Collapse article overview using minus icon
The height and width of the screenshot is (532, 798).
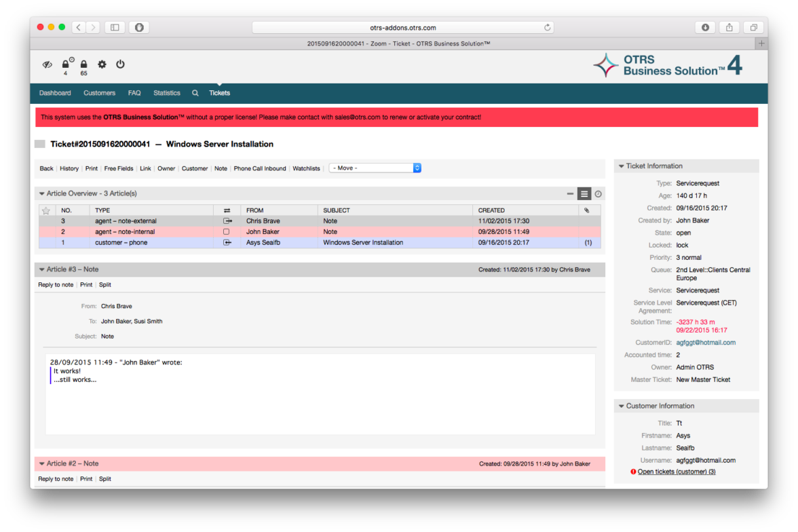click(x=570, y=194)
